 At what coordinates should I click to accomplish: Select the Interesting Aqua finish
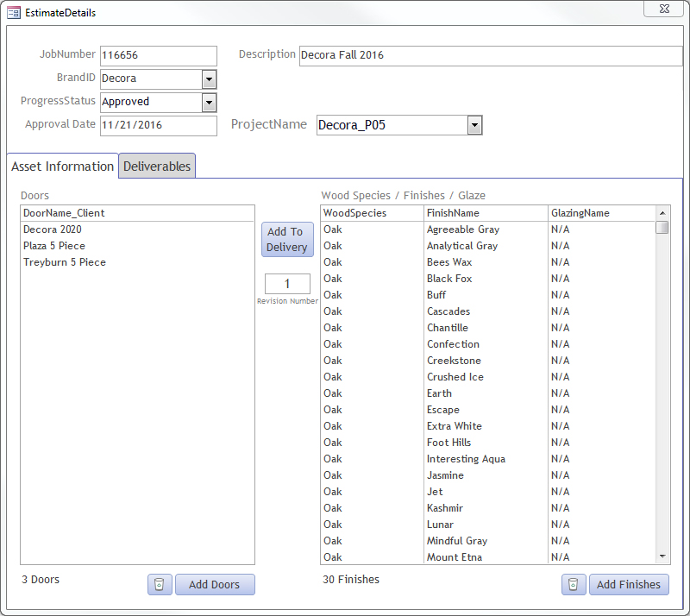coord(488,459)
